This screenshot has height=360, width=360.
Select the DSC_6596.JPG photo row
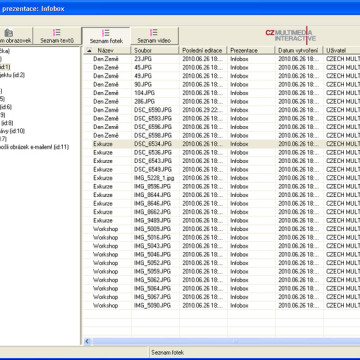[x=221, y=127]
